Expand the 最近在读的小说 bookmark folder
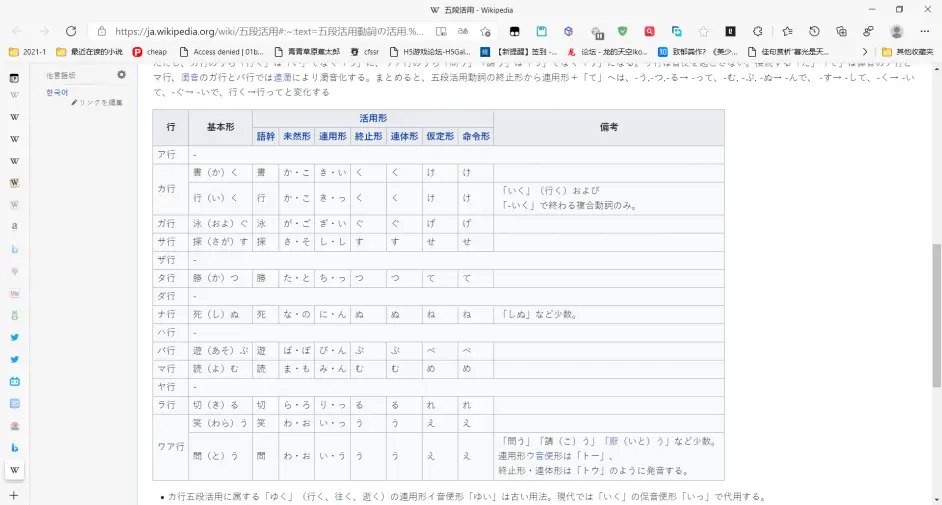Image resolution: width=942 pixels, height=505 pixels. 89,52
